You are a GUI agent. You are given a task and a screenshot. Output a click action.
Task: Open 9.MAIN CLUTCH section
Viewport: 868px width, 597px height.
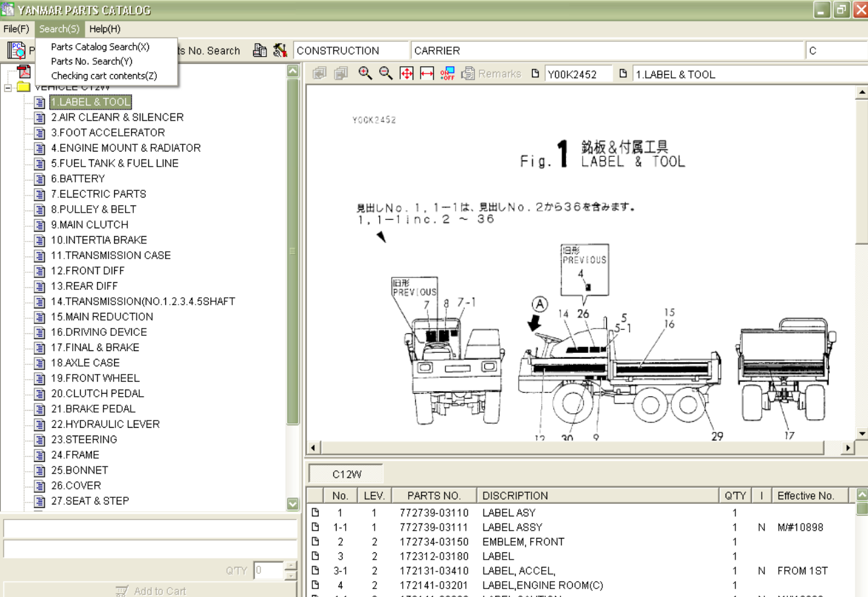tap(90, 224)
